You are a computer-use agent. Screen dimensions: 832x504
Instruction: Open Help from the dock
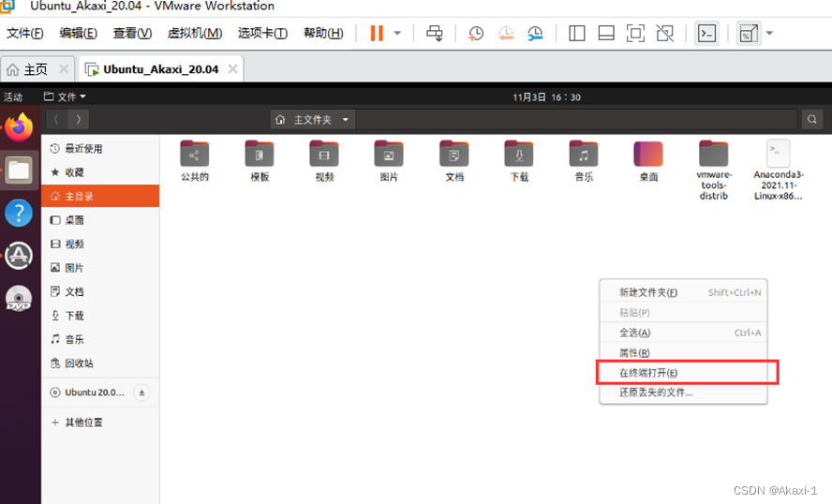[19, 213]
